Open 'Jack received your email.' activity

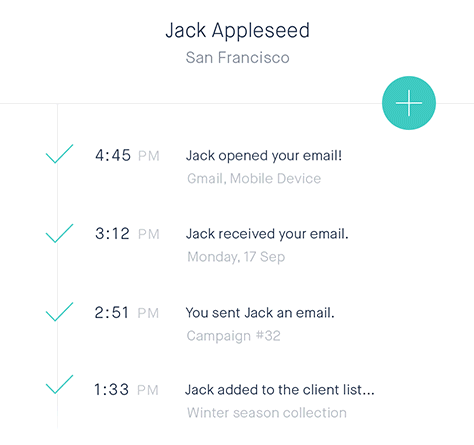coord(267,234)
